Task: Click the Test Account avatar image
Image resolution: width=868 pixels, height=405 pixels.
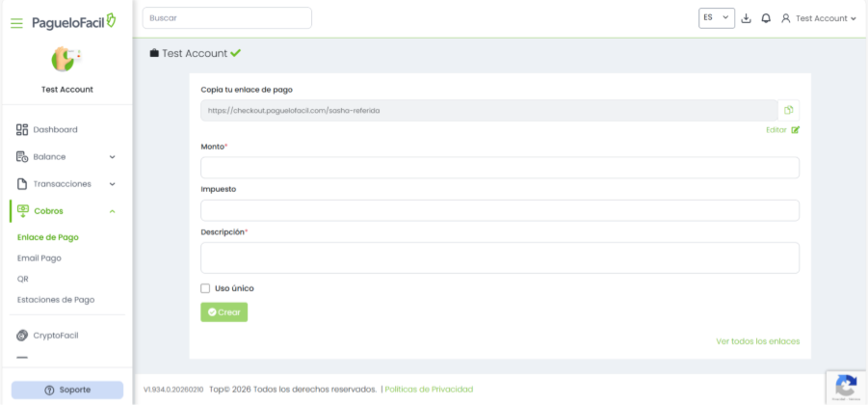Action: tap(66, 60)
